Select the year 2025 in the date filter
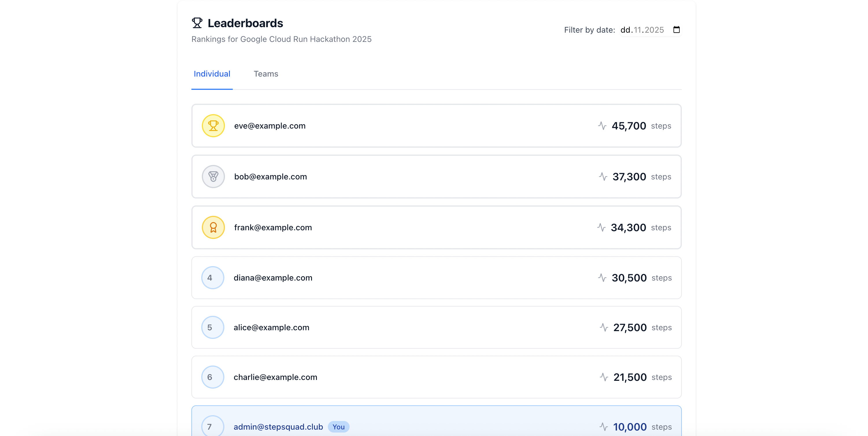 tap(654, 30)
